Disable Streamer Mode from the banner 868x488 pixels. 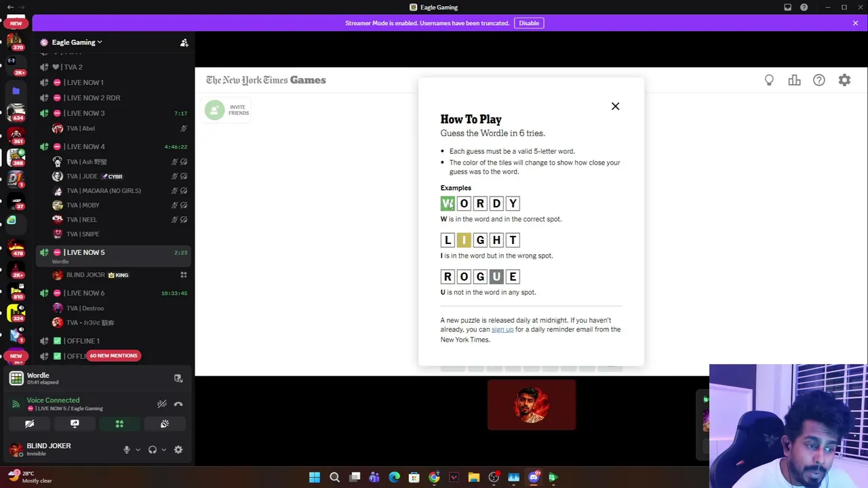pyautogui.click(x=529, y=23)
